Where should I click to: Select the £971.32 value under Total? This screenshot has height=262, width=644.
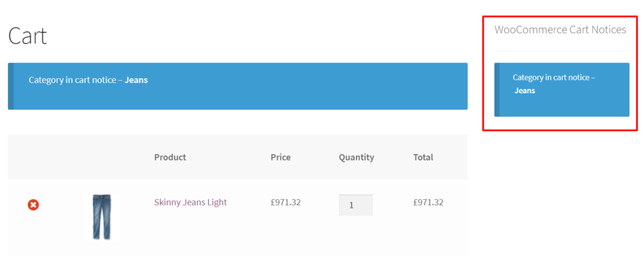428,202
